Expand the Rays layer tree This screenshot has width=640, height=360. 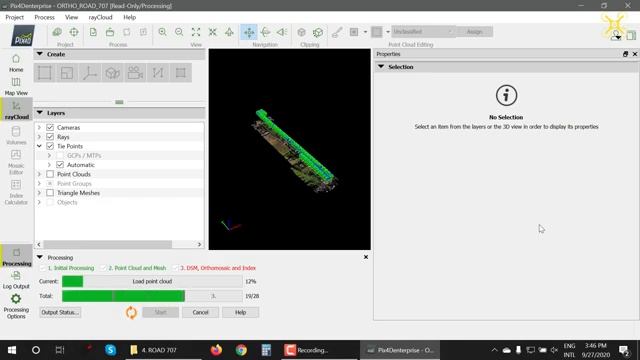coord(40,137)
